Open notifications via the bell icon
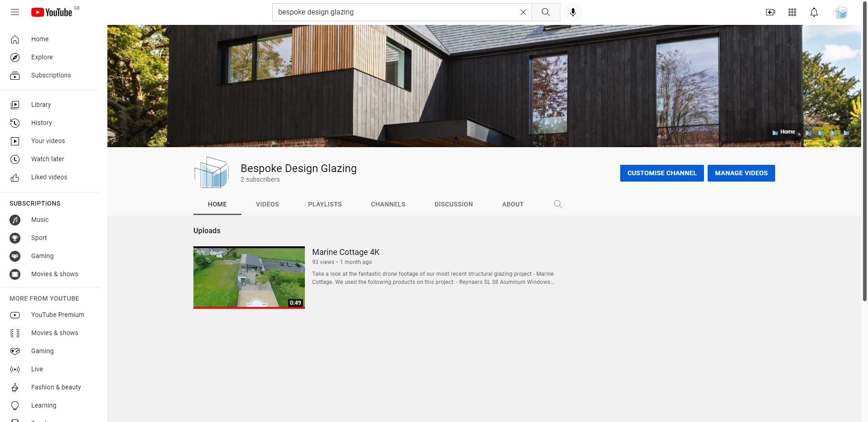Viewport: 868px width, 422px height. (813, 12)
